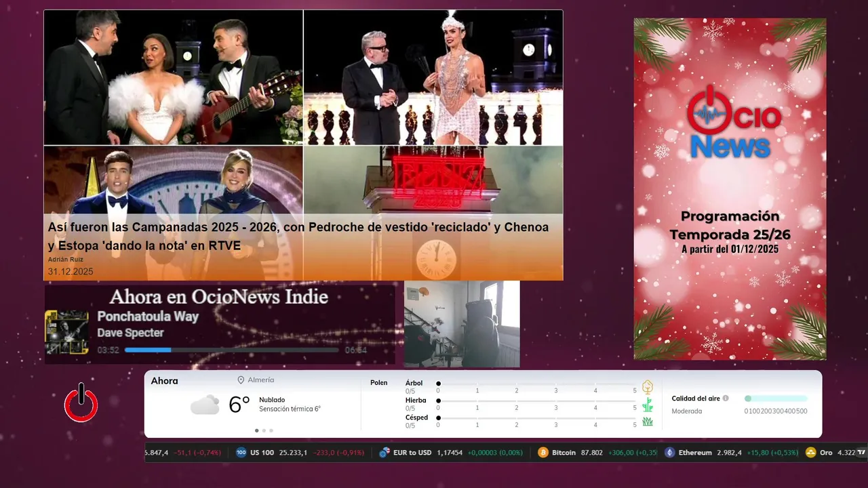
Task: Open the Ponchatoula Way album cover
Action: 66,332
